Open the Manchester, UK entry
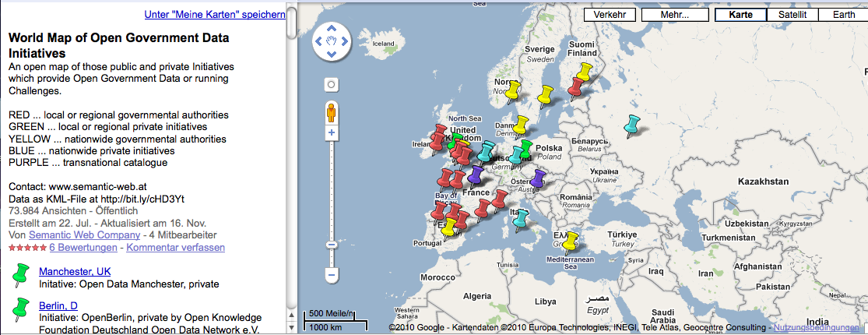Screen dimensions: 868x335 (75, 272)
